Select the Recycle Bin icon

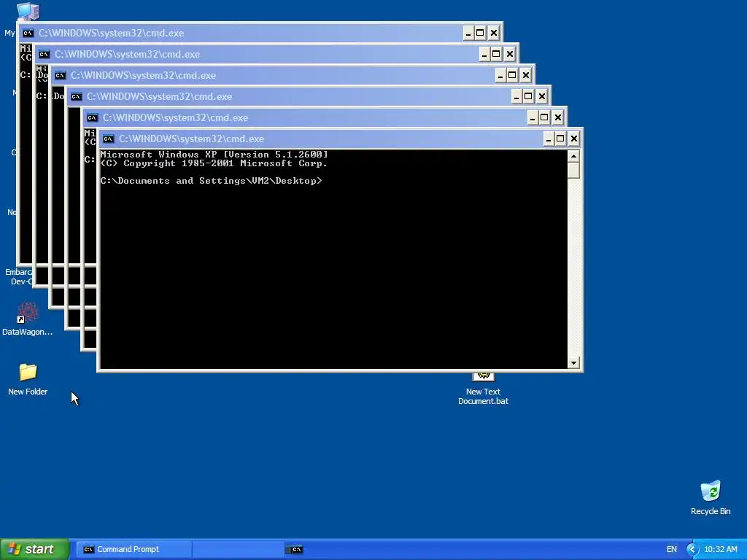[x=711, y=497]
